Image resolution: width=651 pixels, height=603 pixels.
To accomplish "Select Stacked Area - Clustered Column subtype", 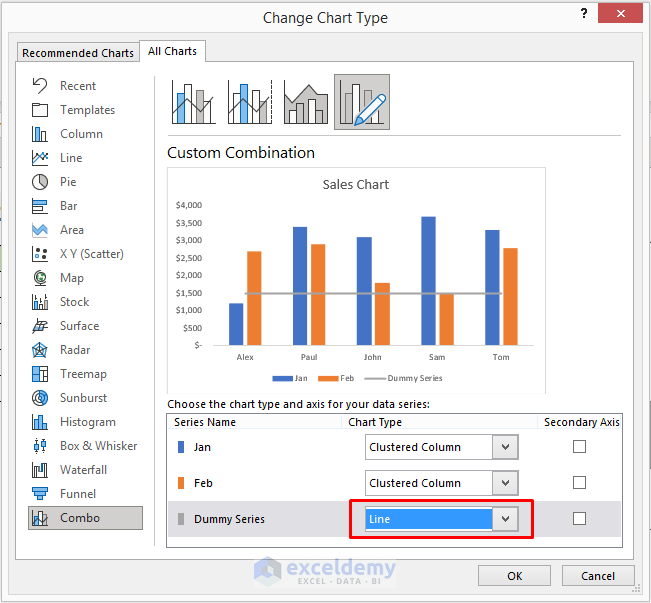I will click(x=306, y=102).
